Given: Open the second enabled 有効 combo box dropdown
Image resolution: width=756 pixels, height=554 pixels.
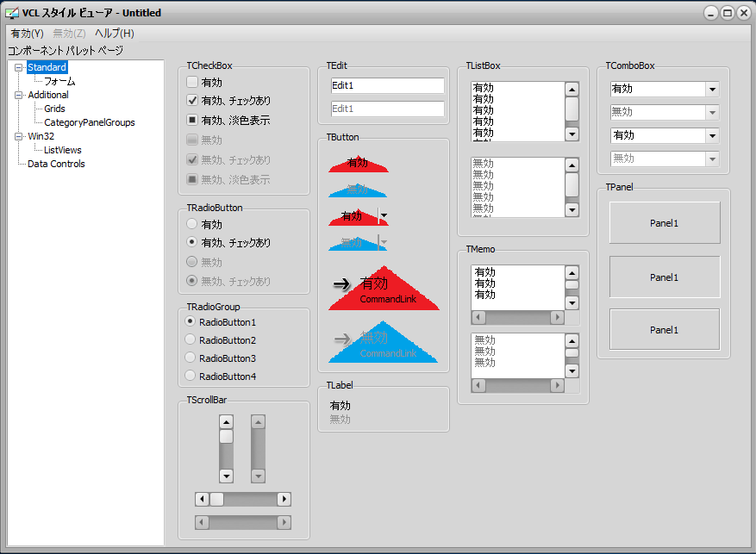Looking at the screenshot, I should coord(712,136).
